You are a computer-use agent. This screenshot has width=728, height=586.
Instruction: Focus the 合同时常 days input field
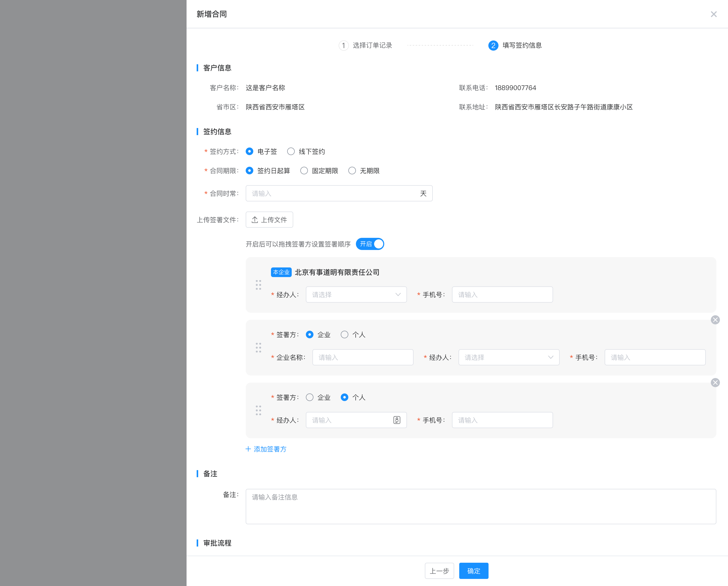333,193
